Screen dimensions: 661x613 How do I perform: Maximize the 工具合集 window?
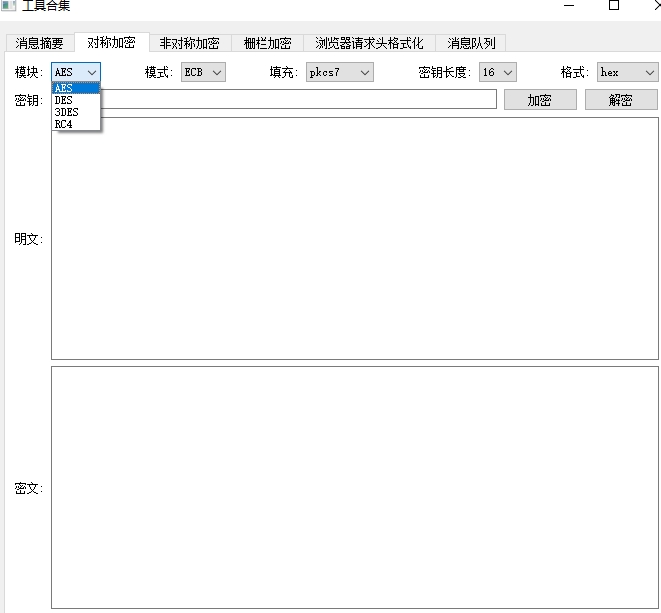tap(614, 5)
